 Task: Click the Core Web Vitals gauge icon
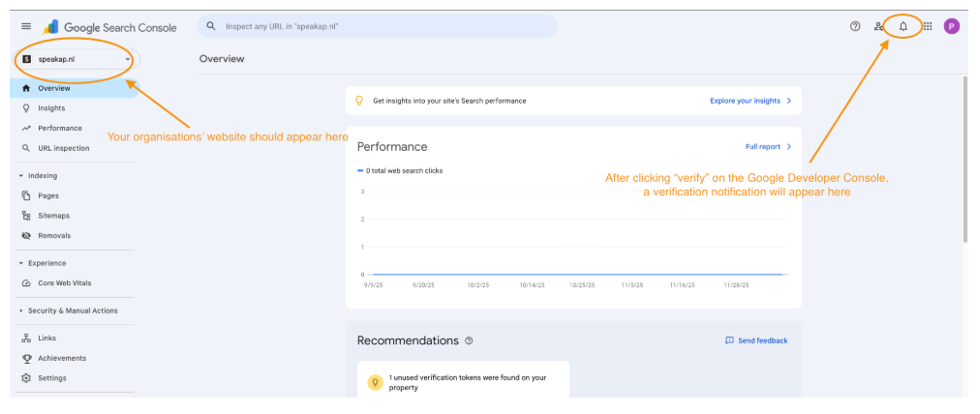[26, 282]
